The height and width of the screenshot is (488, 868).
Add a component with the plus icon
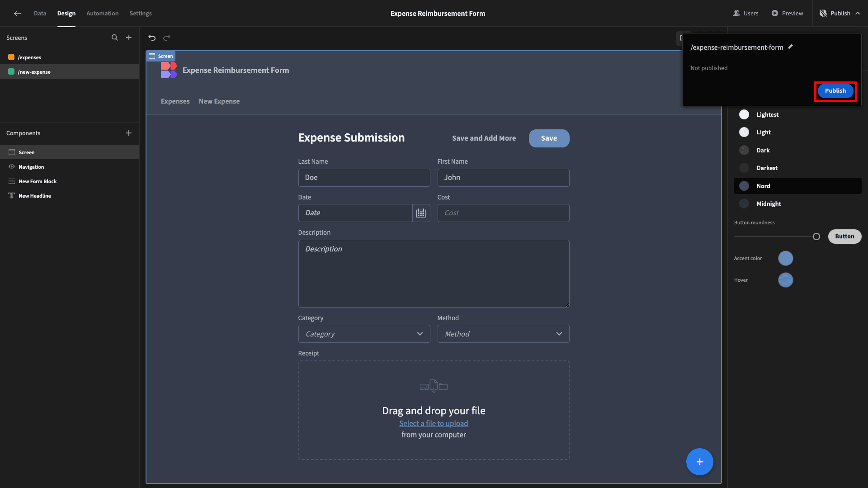[129, 133]
